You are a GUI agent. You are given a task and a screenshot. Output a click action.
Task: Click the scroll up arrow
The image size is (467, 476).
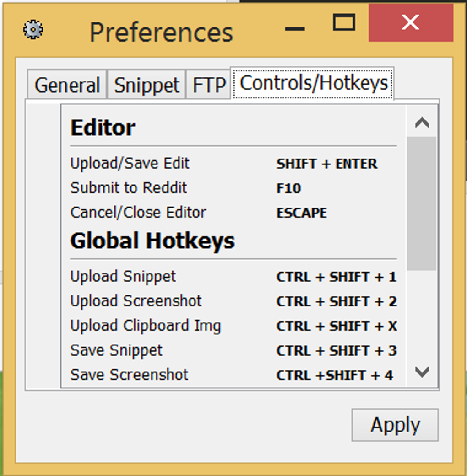point(422,122)
